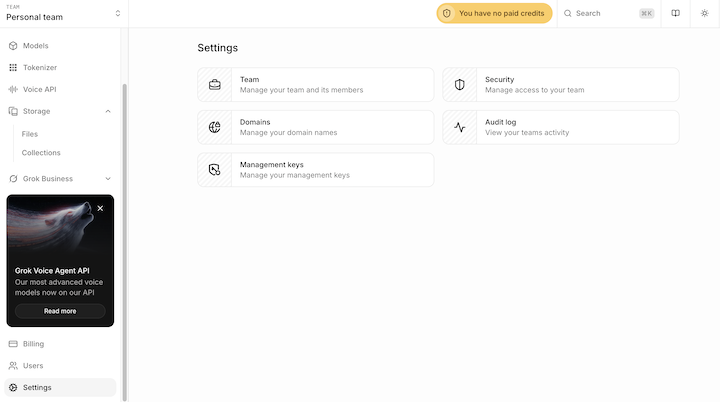The width and height of the screenshot is (720, 402).
Task: Open Collections under Storage
Action: click(x=41, y=153)
